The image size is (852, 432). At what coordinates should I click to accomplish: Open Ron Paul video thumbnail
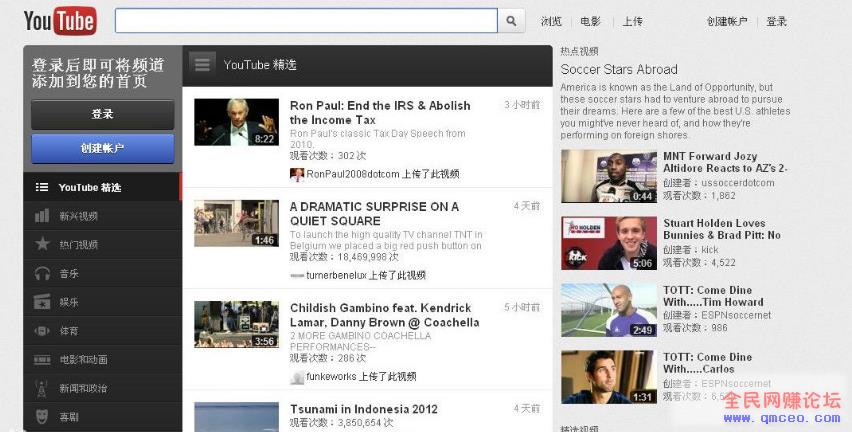coord(236,122)
